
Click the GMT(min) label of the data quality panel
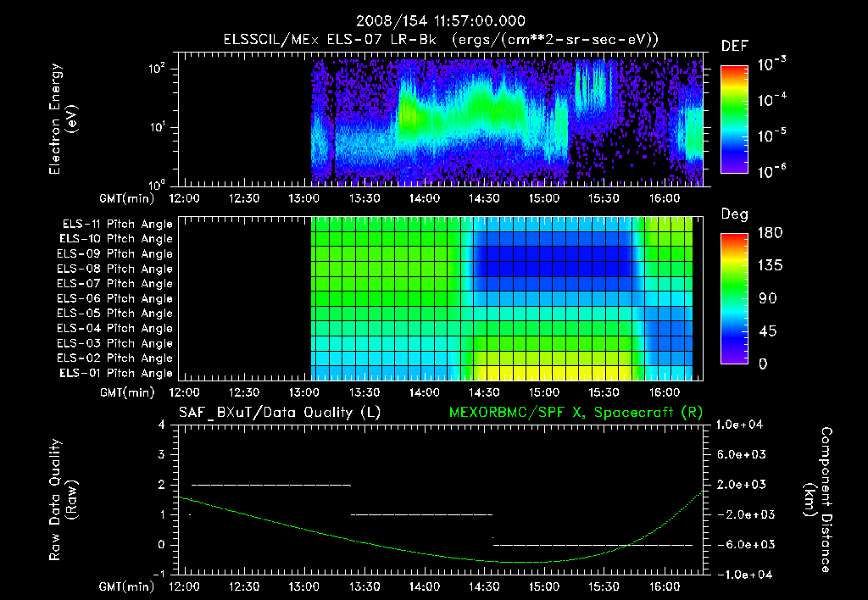click(127, 586)
